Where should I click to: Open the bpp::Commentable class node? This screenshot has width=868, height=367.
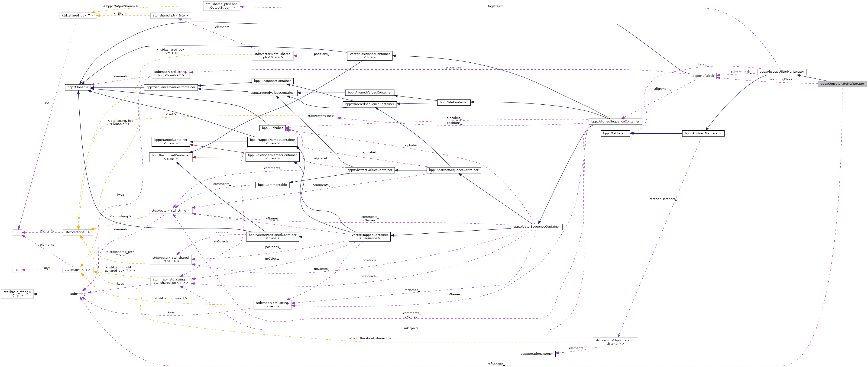pos(272,185)
